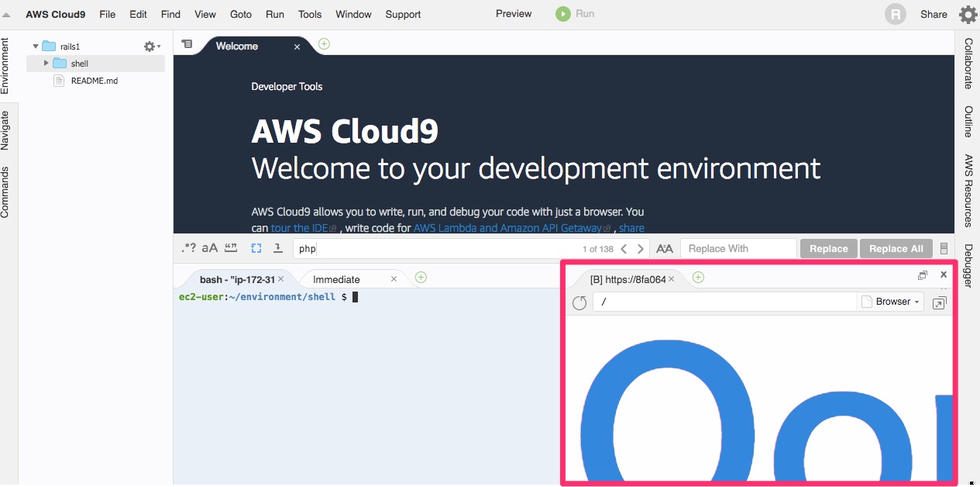This screenshot has width=980, height=487.
Task: Close the Immediate tab
Action: (x=394, y=279)
